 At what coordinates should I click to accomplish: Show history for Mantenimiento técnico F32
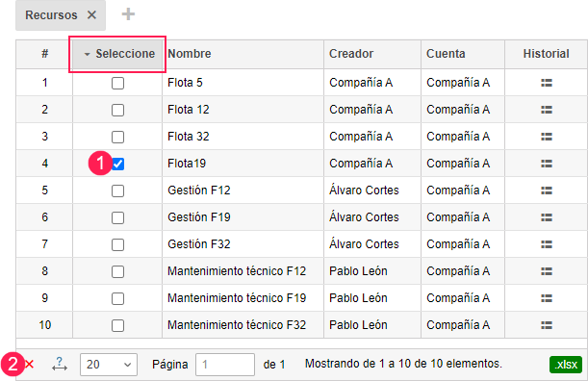click(x=547, y=325)
